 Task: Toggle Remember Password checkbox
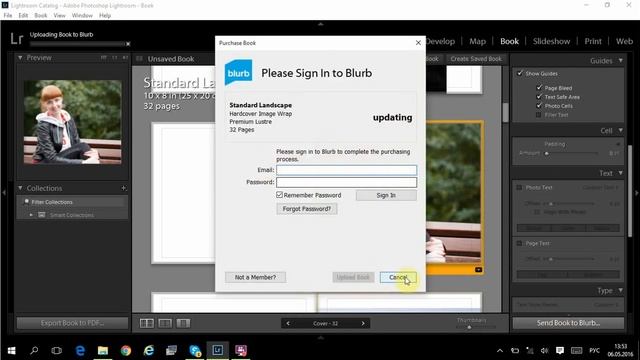click(280, 195)
